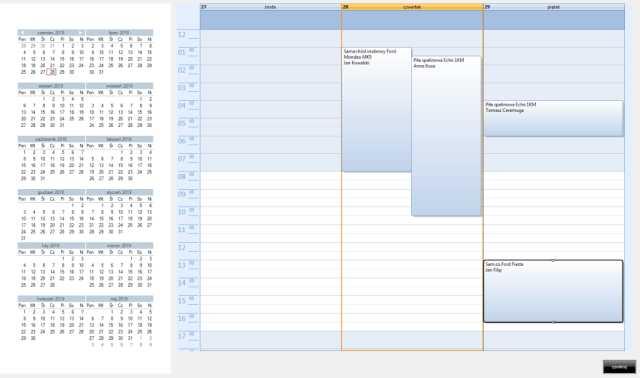Click the 11:00 label in time ruler
Viewport: 640px width, 378px height.
click(x=186, y=229)
